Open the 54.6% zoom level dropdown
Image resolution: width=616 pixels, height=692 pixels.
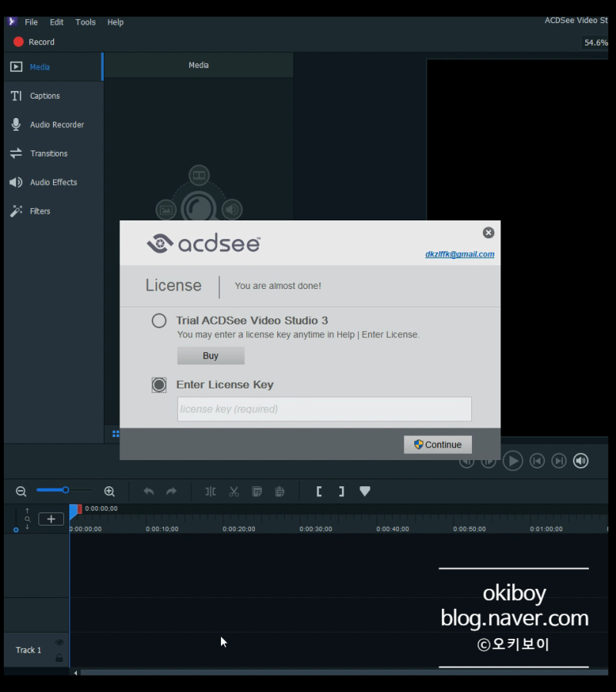pos(595,43)
